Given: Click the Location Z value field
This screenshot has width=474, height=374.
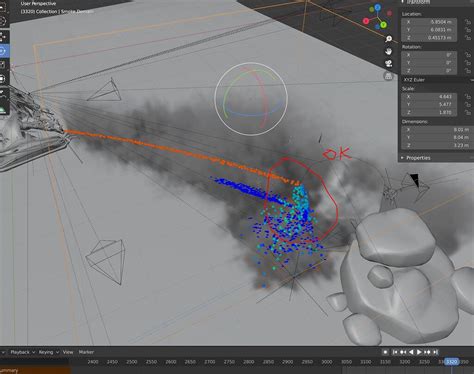Looking at the screenshot, I should pyautogui.click(x=429, y=38).
